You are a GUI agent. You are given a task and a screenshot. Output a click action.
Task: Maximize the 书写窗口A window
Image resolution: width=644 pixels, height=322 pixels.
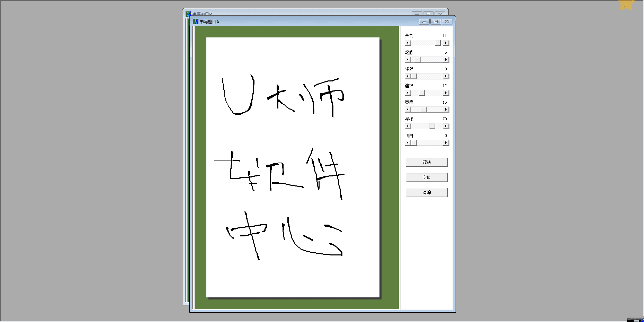[436, 21]
